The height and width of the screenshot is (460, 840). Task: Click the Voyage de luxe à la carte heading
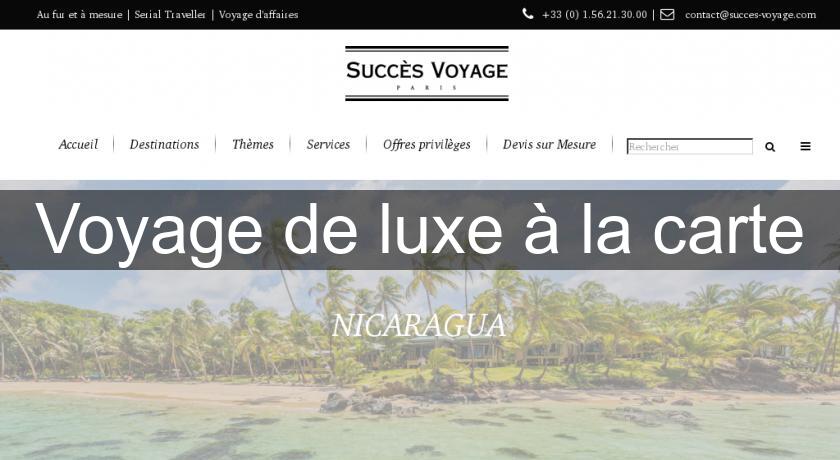click(420, 230)
